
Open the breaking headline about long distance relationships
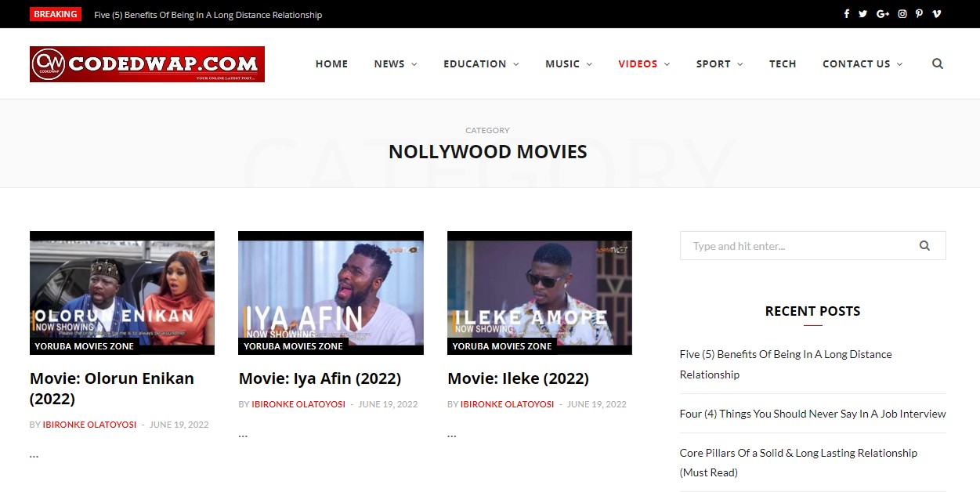click(208, 15)
